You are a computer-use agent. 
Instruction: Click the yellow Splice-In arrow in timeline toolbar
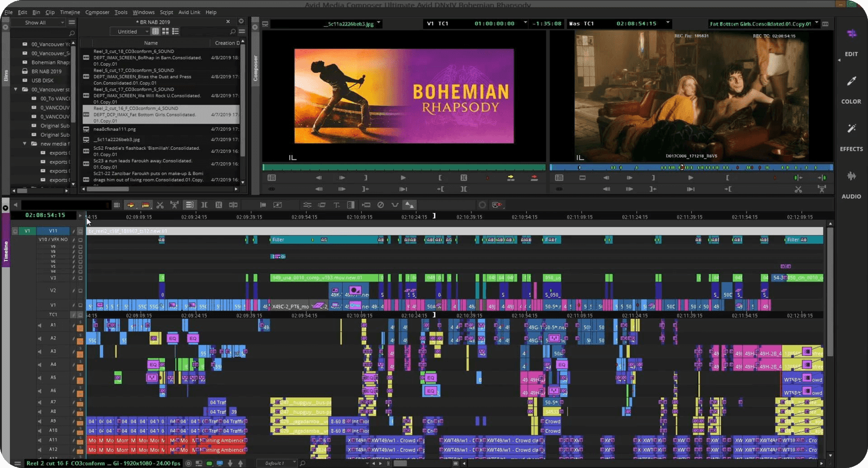(x=130, y=205)
